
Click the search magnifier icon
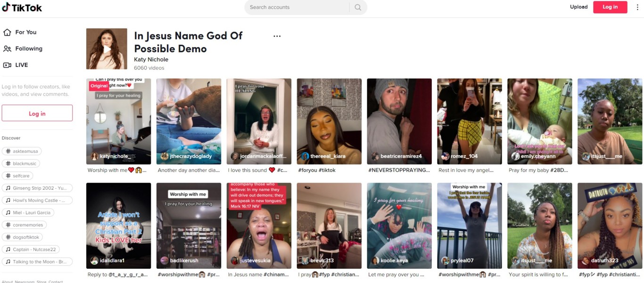pos(358,8)
